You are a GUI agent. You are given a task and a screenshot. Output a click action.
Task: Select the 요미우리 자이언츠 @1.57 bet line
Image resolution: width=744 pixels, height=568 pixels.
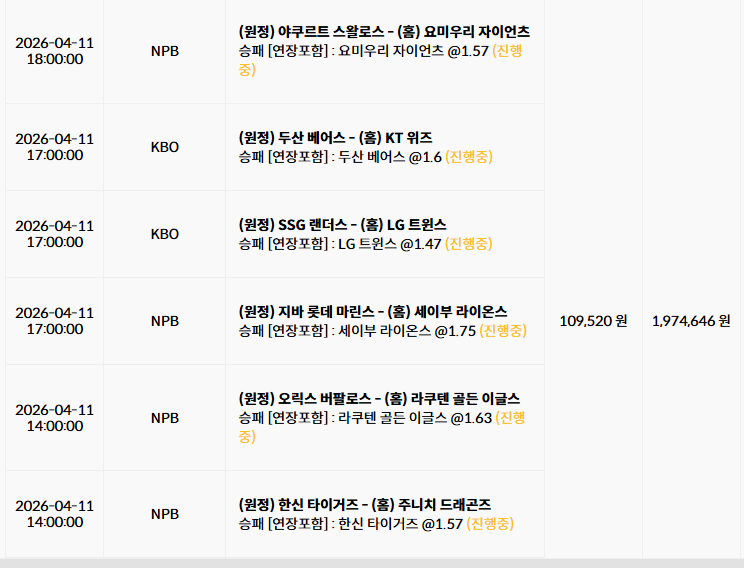tap(363, 51)
